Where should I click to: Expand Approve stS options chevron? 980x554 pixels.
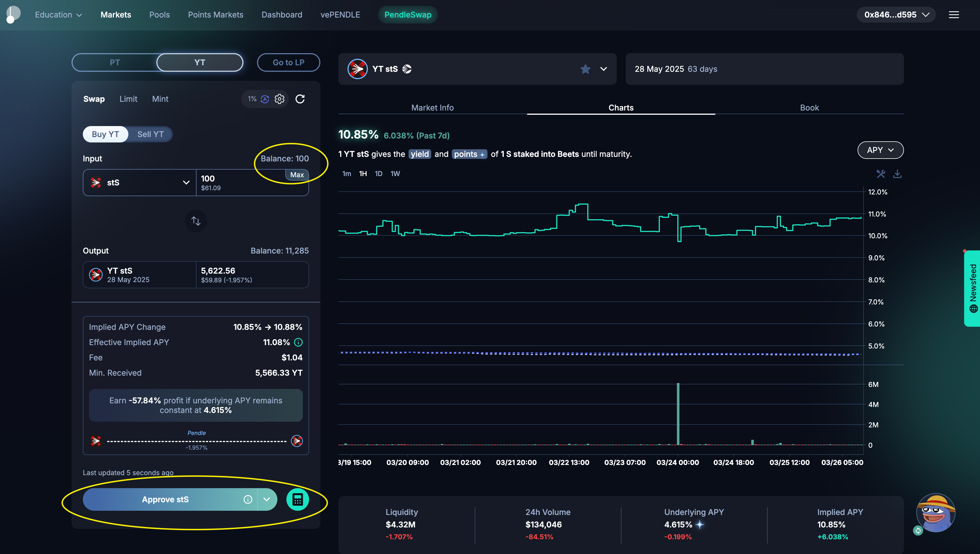coord(267,500)
